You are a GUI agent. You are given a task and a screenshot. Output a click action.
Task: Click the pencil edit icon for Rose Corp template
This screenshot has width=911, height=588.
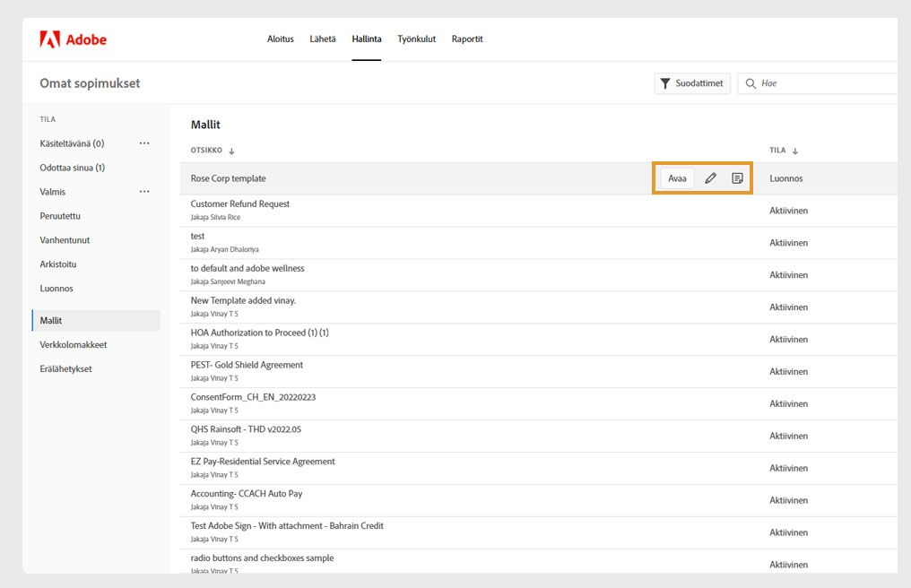[710, 178]
